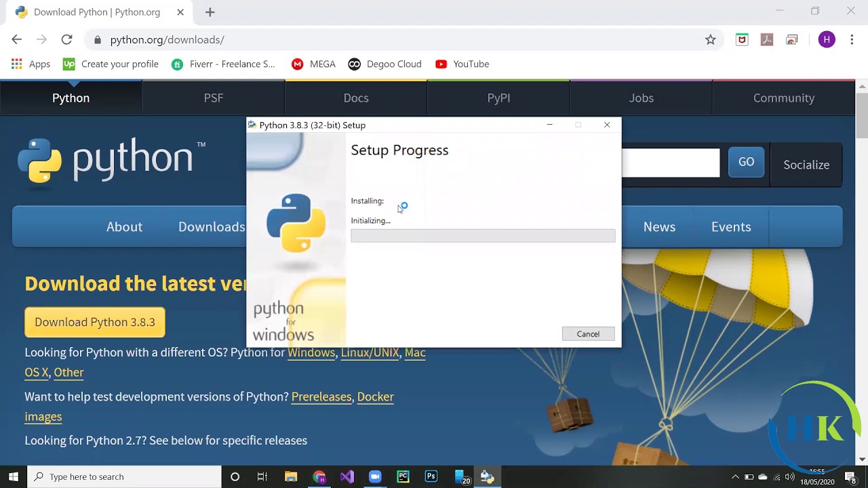Select the Jobs top navigation tab

click(641, 98)
